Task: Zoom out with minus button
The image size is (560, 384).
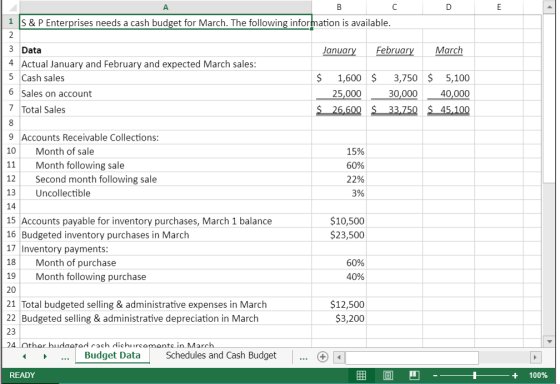Action: (435, 375)
